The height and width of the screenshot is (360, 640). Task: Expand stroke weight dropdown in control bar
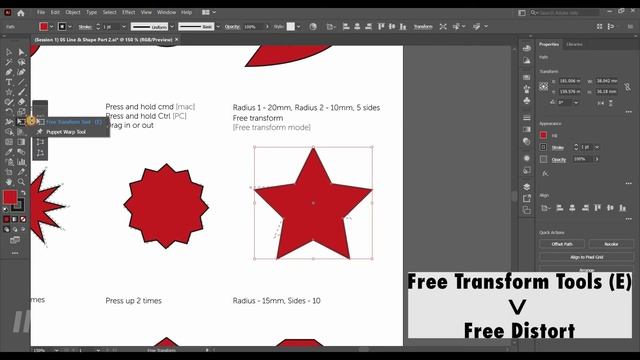pos(124,27)
